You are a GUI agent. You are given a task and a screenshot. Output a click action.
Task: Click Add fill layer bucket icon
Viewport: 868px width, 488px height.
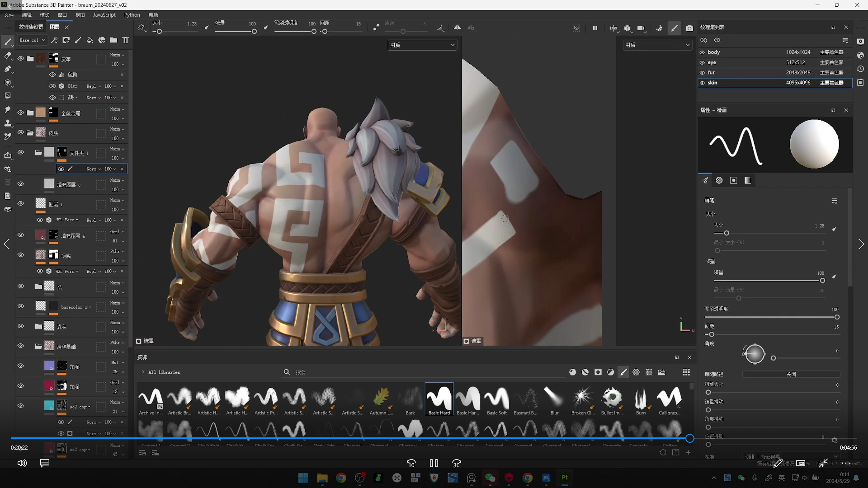tap(90, 40)
